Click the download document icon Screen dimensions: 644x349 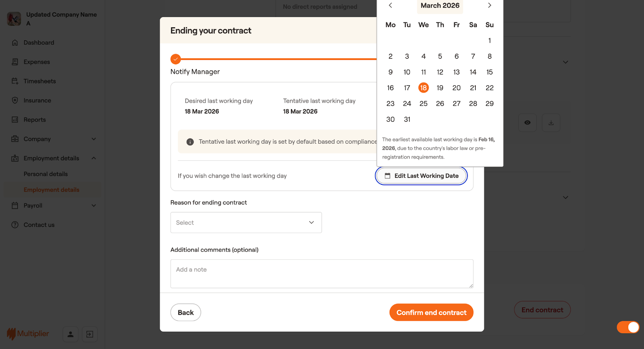click(x=551, y=123)
